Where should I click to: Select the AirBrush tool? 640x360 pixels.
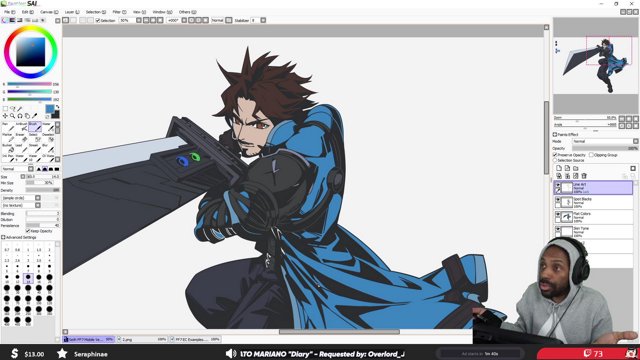click(x=21, y=127)
